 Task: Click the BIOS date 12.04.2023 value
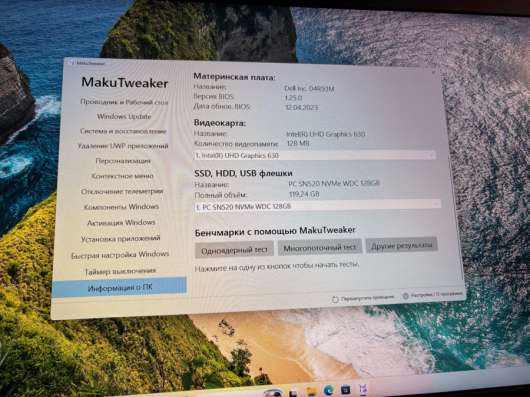[x=302, y=107]
